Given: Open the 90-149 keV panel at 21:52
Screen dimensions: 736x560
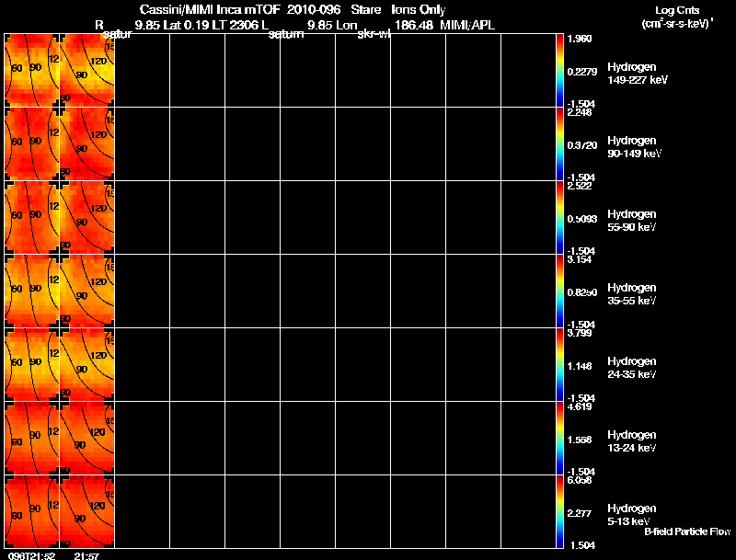Looking at the screenshot, I should tap(32, 144).
